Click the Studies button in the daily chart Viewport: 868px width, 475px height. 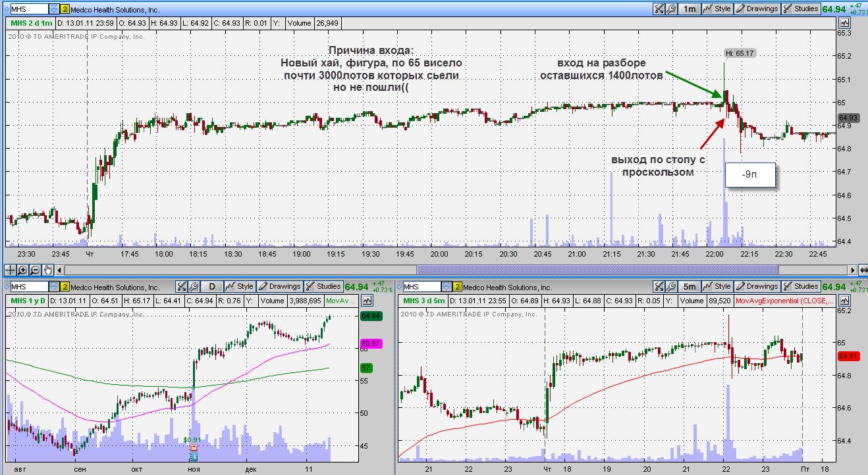(323, 287)
